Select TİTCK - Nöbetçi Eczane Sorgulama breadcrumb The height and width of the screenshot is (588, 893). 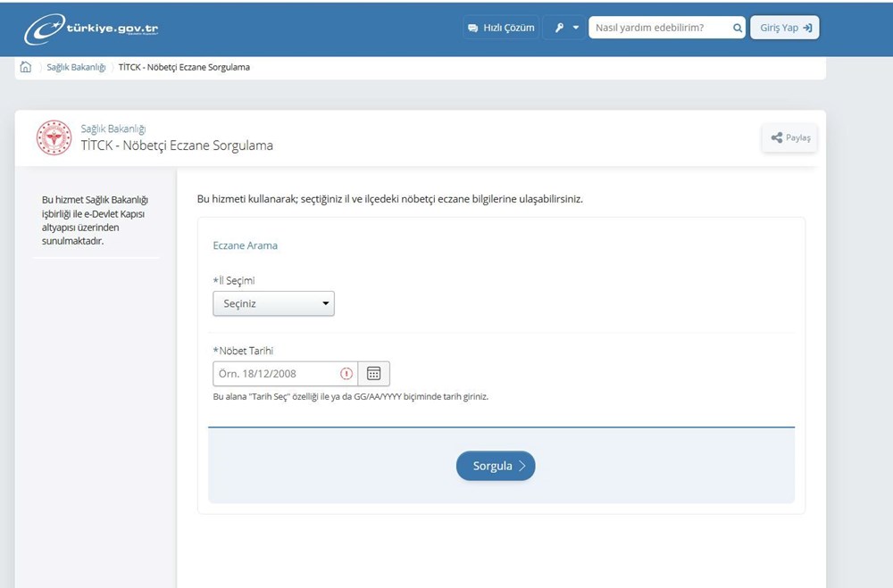(x=184, y=68)
